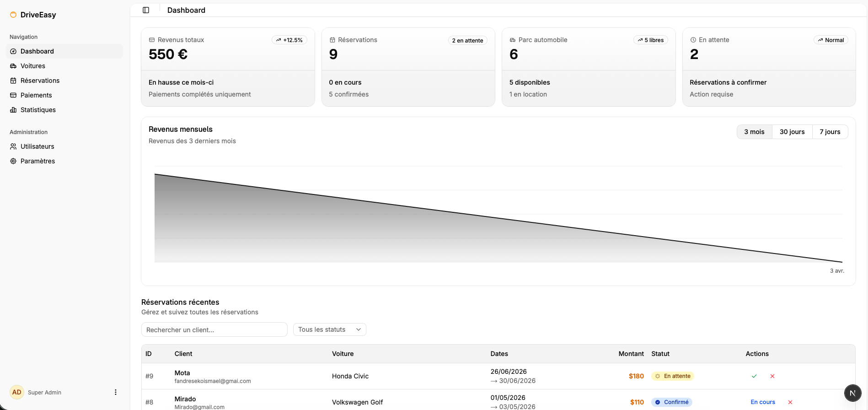Select the 3 mois range toggle
Screen dimensions: 868x410
(x=755, y=132)
